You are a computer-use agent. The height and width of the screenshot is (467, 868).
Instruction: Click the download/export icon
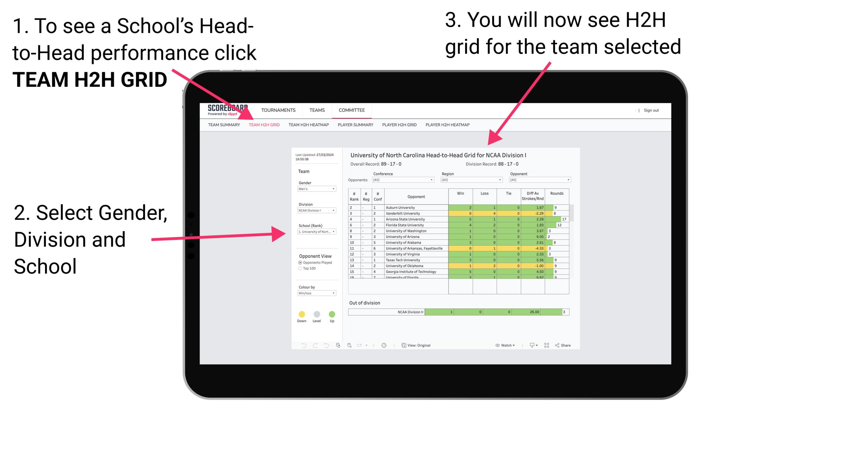click(531, 345)
